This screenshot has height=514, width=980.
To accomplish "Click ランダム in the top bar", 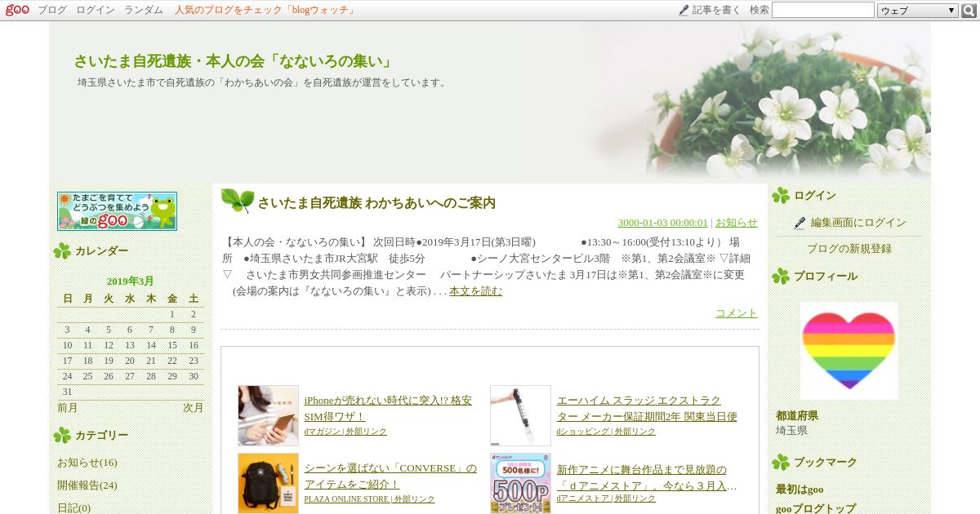I will click(x=144, y=10).
